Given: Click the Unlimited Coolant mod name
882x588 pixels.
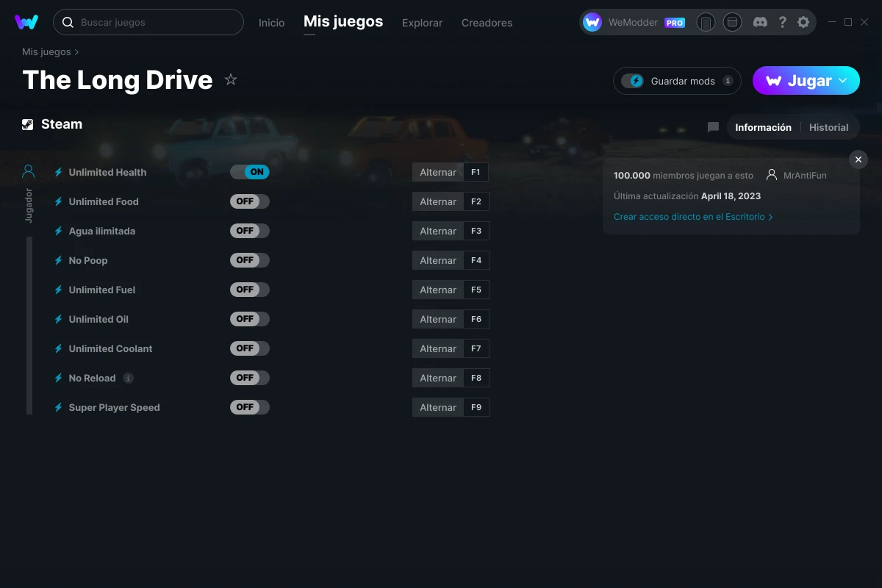Looking at the screenshot, I should pyautogui.click(x=110, y=348).
